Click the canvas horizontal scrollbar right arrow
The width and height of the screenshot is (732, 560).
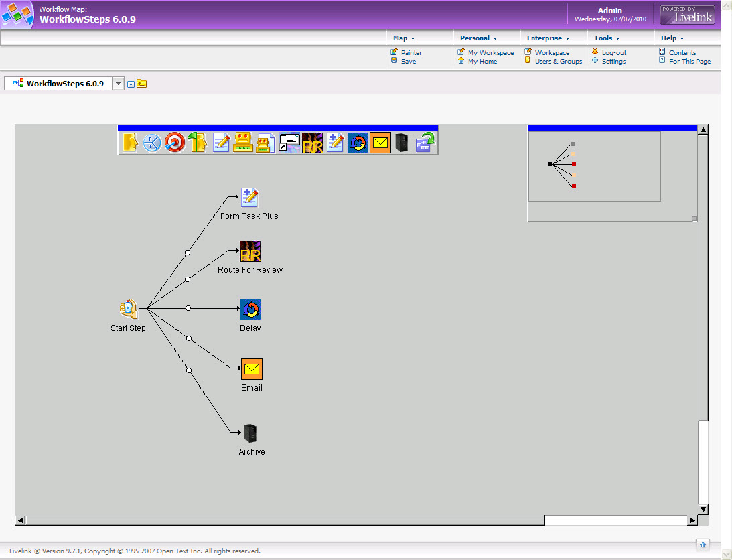coord(692,520)
